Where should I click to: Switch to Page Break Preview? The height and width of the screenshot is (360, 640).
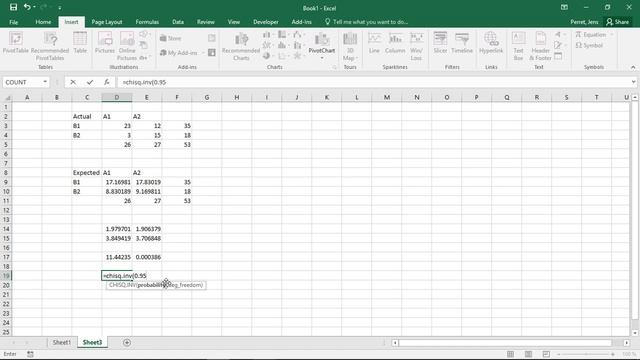[547, 354]
